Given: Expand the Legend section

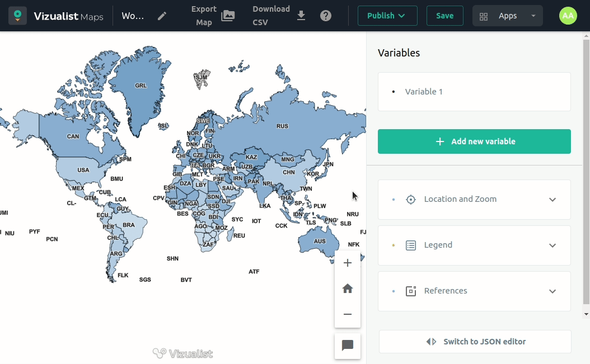Looking at the screenshot, I should click(474, 245).
